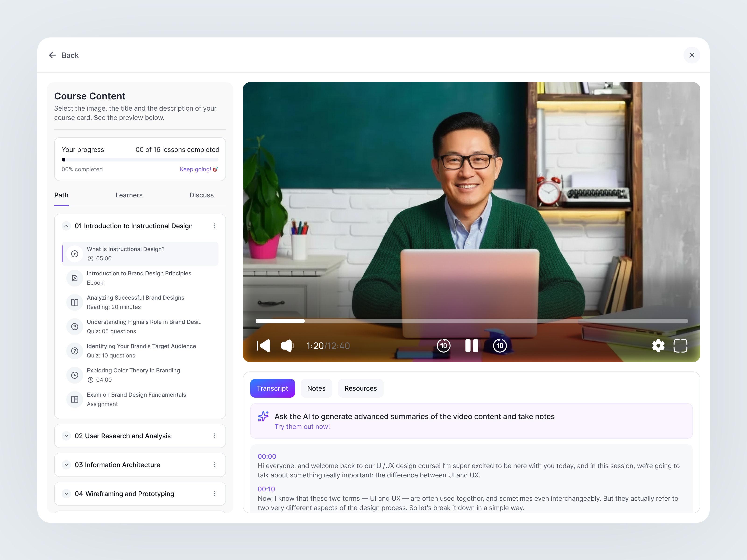Click the Try them out now link

(302, 426)
